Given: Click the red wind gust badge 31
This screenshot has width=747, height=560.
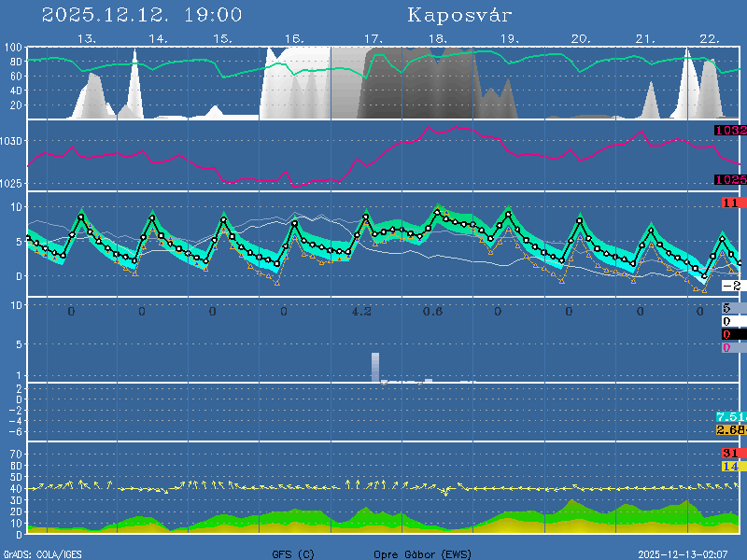Looking at the screenshot, I should 731,454.
